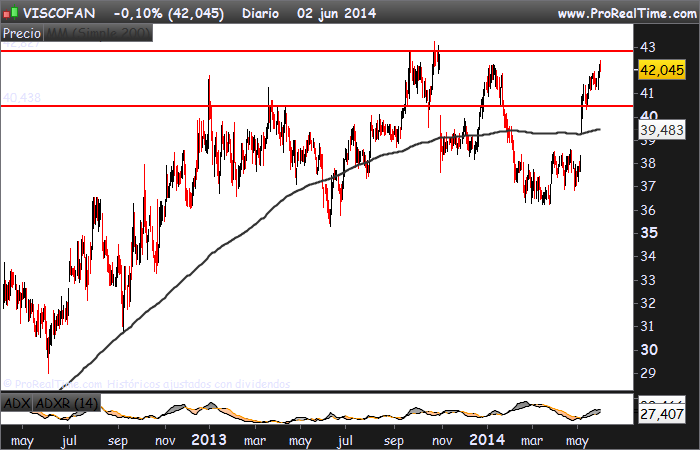This screenshot has width=700, height=450.
Task: Click the 39,483 moving average value tag
Action: click(x=662, y=130)
